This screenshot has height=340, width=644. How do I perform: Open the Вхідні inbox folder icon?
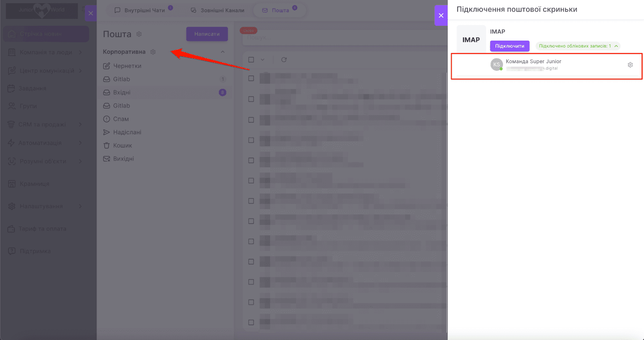click(x=107, y=93)
